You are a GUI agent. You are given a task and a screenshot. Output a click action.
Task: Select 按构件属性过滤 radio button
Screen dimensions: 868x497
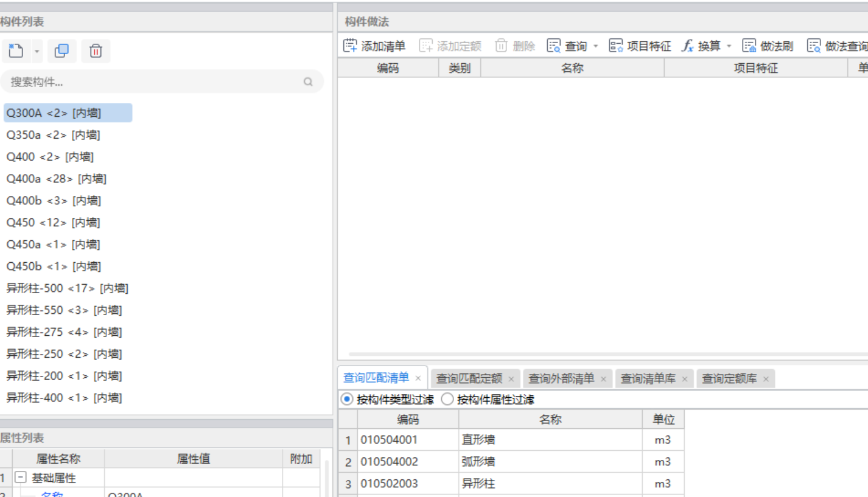(447, 400)
